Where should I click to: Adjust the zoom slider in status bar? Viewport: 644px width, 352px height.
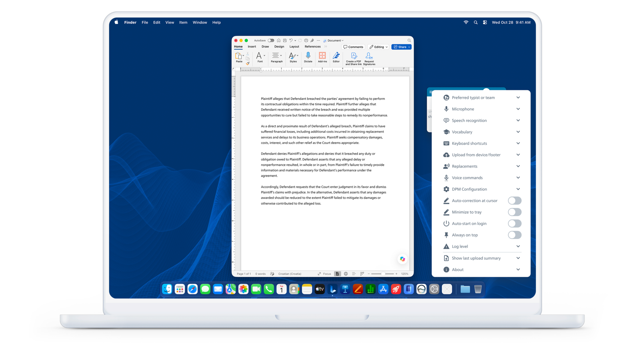click(x=383, y=274)
